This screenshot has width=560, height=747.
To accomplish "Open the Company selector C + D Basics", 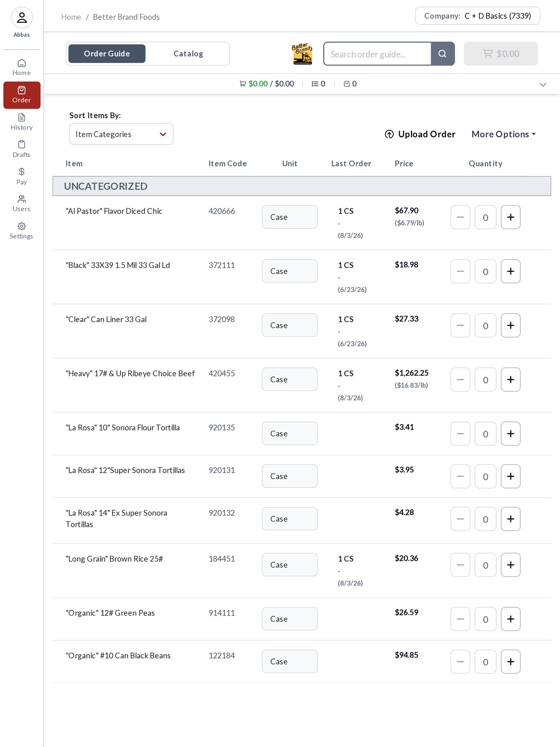I will 478,16.
